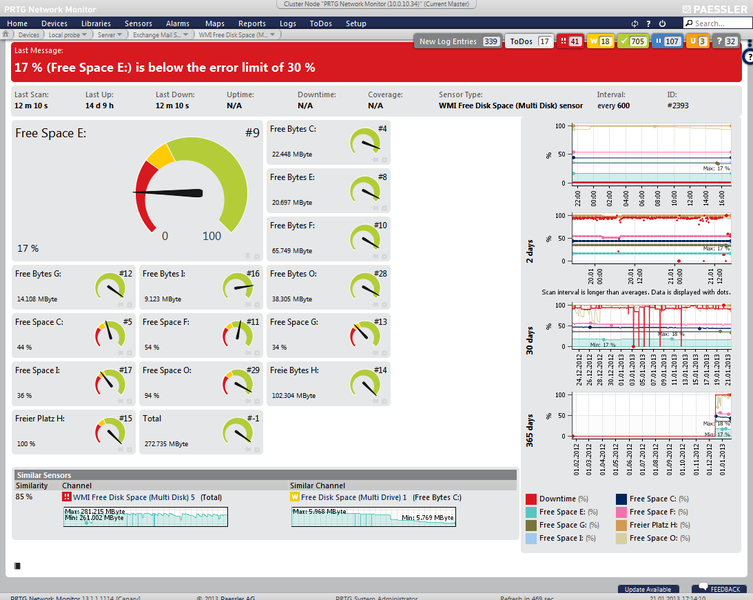Viewport: 753px width, 600px height.
Task: Click yellow W icon beside Free Disk Space 1
Action: pyautogui.click(x=295, y=497)
